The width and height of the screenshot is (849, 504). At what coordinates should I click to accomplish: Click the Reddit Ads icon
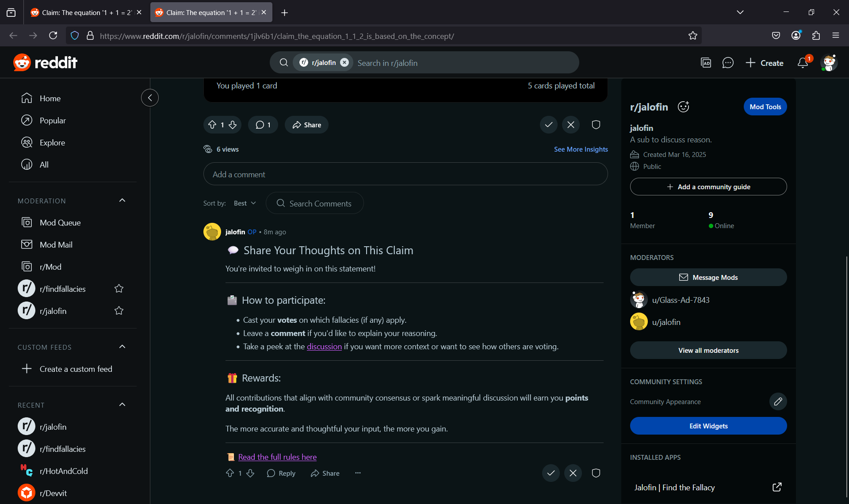tap(706, 63)
